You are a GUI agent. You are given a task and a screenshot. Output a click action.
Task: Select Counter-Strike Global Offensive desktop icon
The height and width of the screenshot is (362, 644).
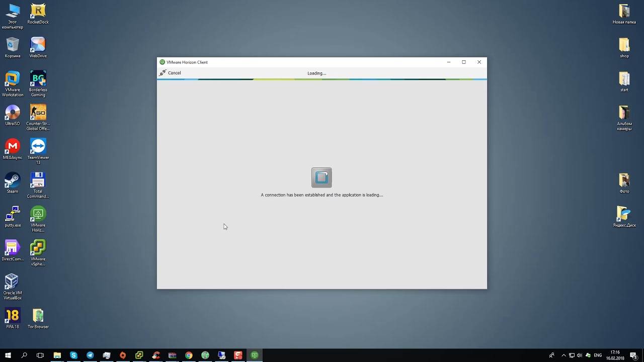click(38, 118)
